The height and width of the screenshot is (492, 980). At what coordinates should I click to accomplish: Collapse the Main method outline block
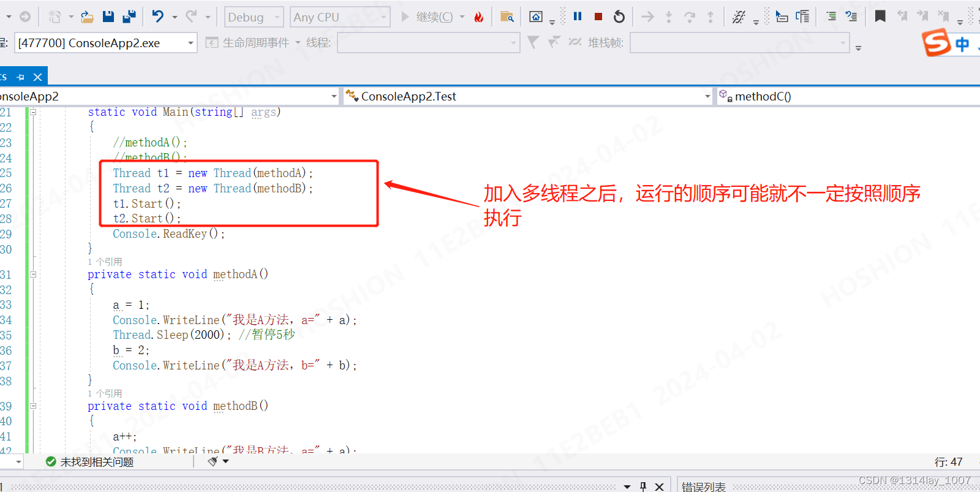(x=33, y=112)
